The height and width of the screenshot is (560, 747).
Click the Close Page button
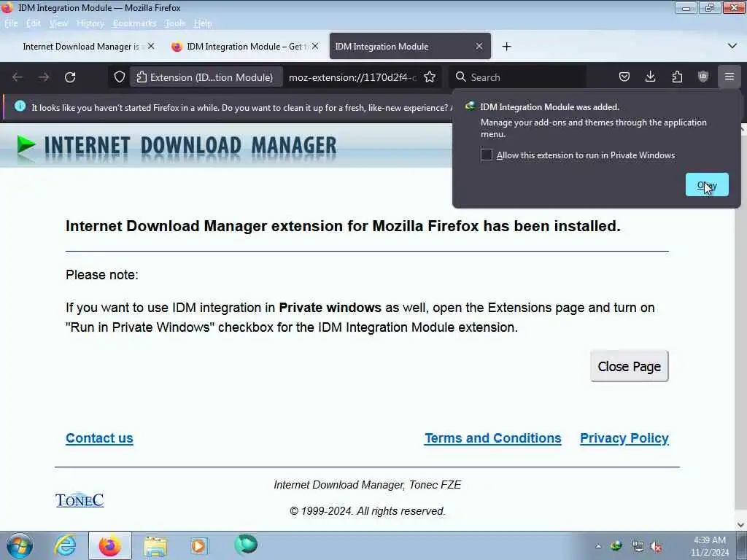pos(630,366)
